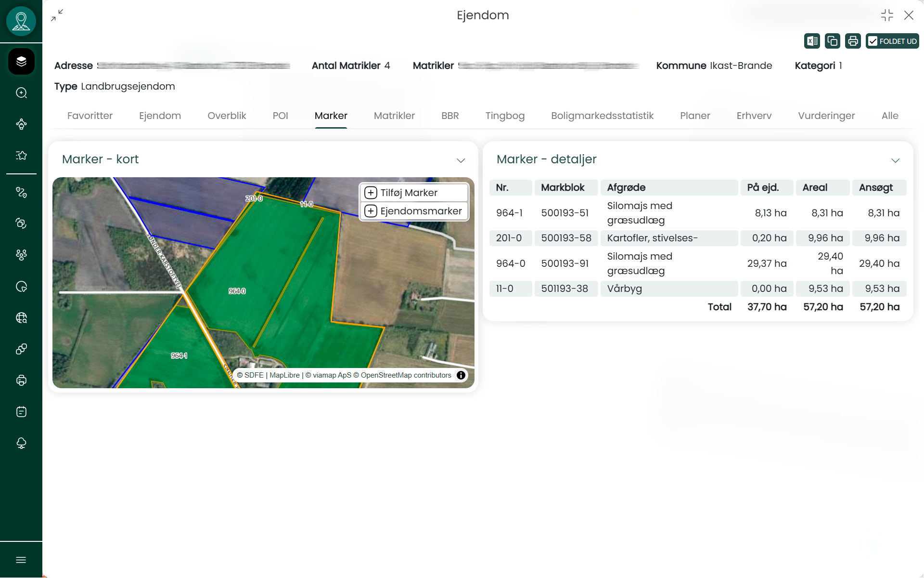Screen dimensions: 924x578
Task: Click the Ikast-Brande kommune value
Action: coord(741,66)
